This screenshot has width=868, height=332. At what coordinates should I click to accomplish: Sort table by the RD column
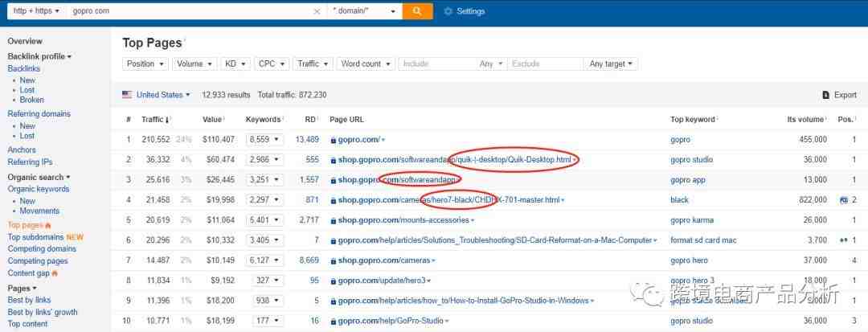click(311, 119)
